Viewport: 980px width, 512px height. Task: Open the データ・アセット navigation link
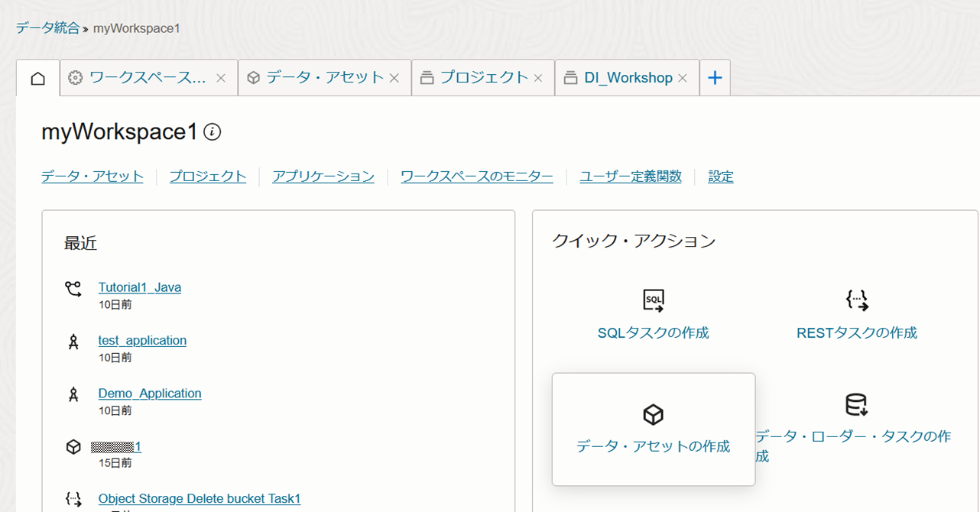click(92, 177)
